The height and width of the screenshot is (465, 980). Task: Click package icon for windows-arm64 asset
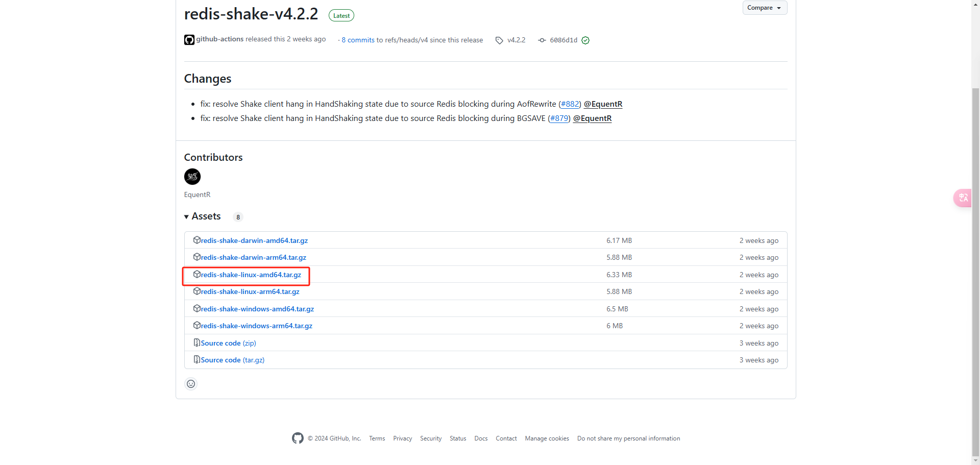click(197, 325)
